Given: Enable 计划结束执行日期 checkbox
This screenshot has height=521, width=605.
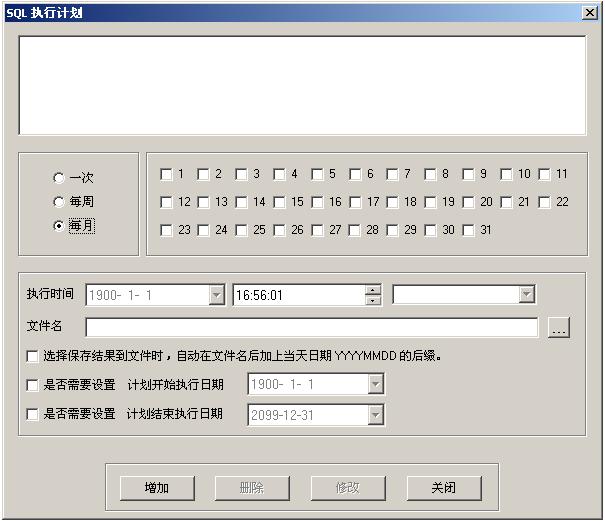Looking at the screenshot, I should point(32,414).
